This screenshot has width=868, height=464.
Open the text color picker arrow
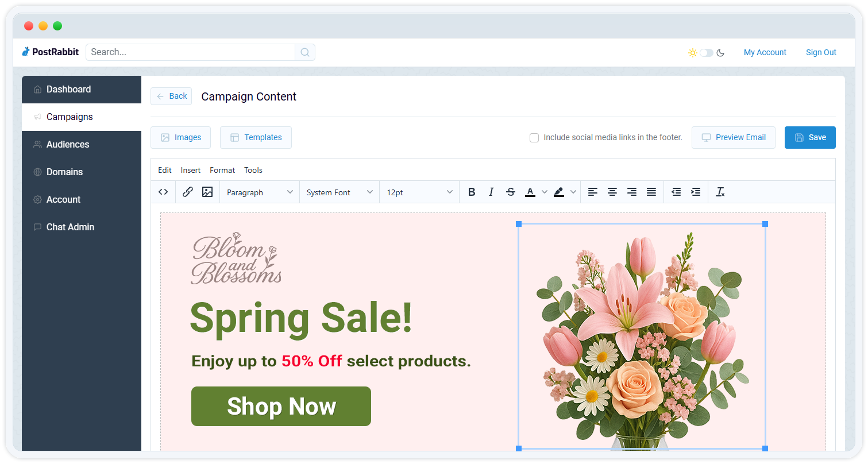[x=544, y=192]
